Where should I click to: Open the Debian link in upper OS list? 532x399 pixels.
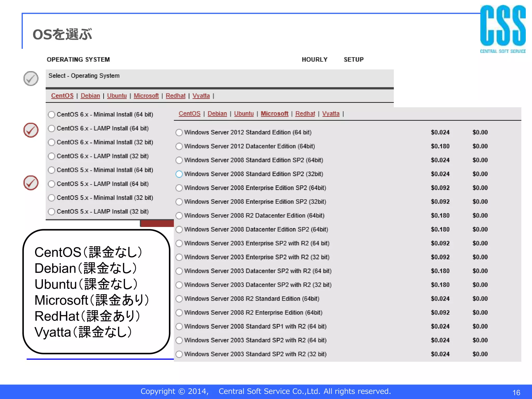(x=90, y=96)
